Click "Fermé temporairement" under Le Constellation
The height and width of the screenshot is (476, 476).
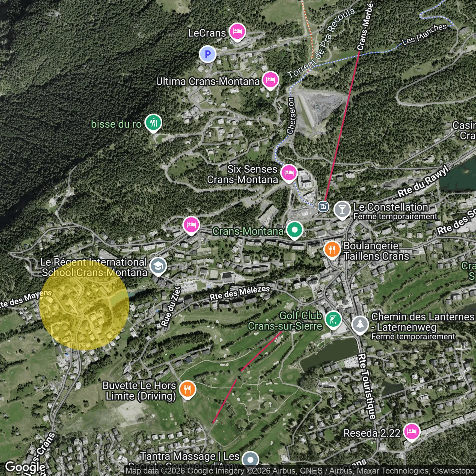tap(395, 217)
